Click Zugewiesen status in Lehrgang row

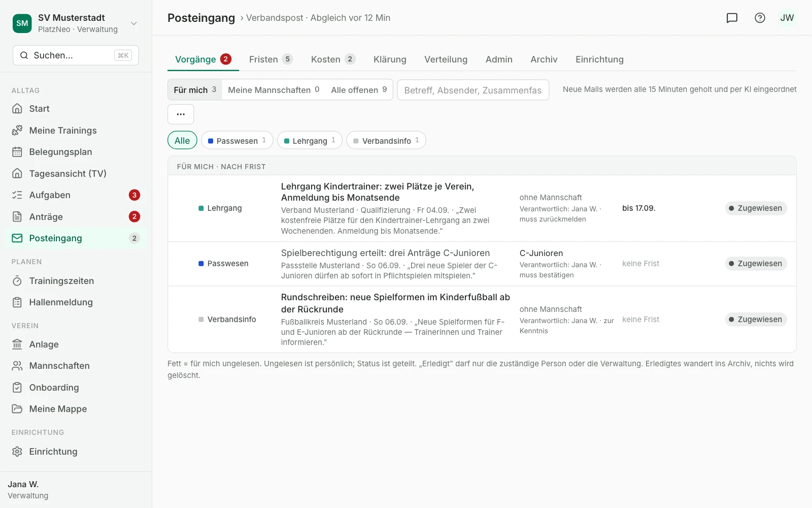point(756,208)
